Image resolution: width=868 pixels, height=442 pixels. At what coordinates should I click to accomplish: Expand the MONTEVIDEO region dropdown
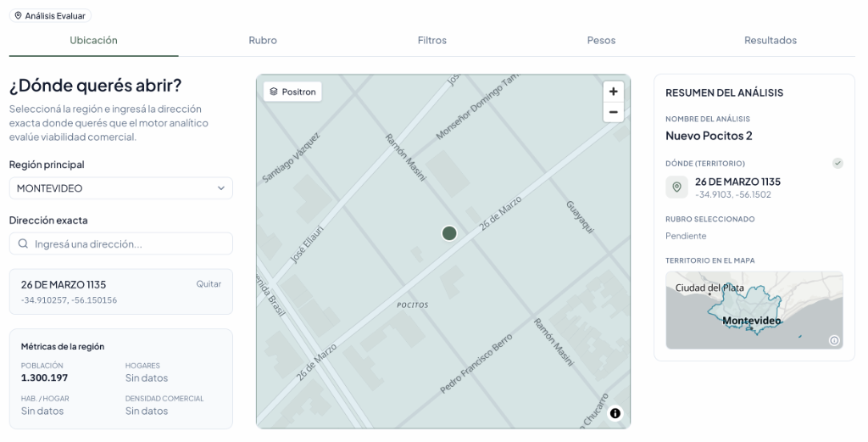click(121, 188)
